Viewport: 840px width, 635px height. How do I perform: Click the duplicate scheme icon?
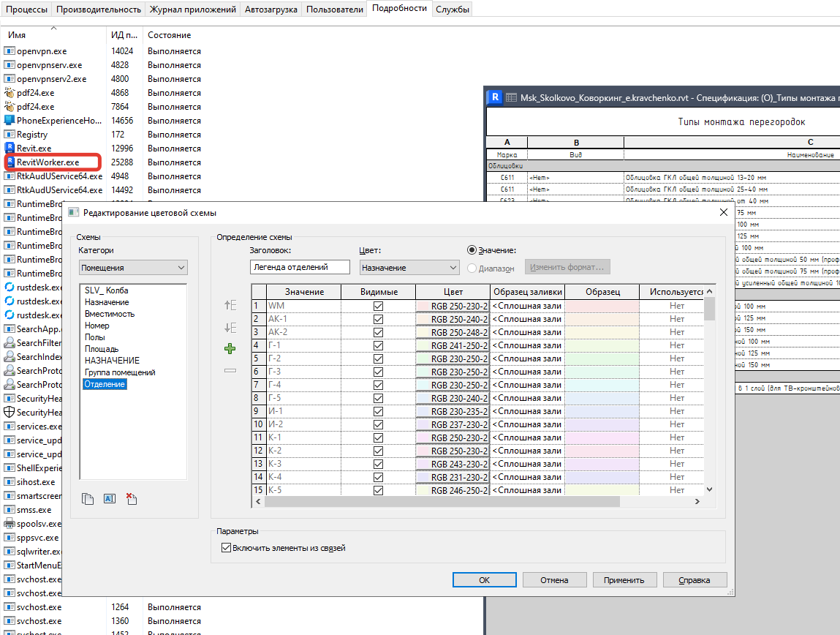[x=87, y=499]
